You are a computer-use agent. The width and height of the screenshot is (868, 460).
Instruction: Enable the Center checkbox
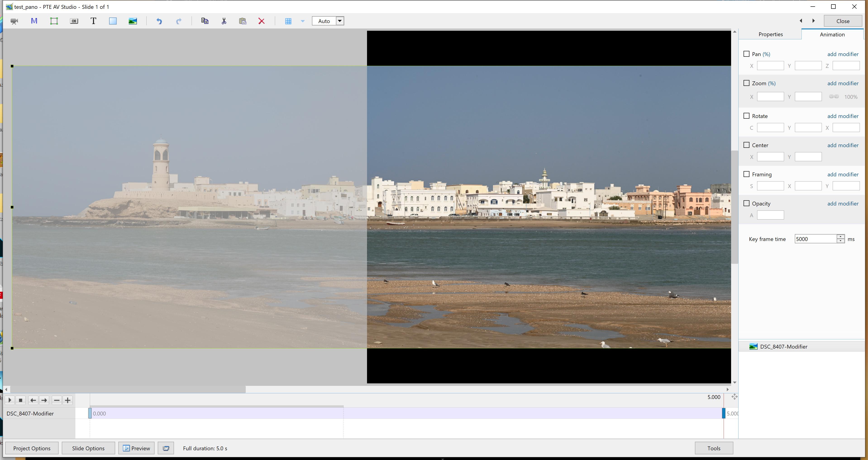pyautogui.click(x=746, y=145)
